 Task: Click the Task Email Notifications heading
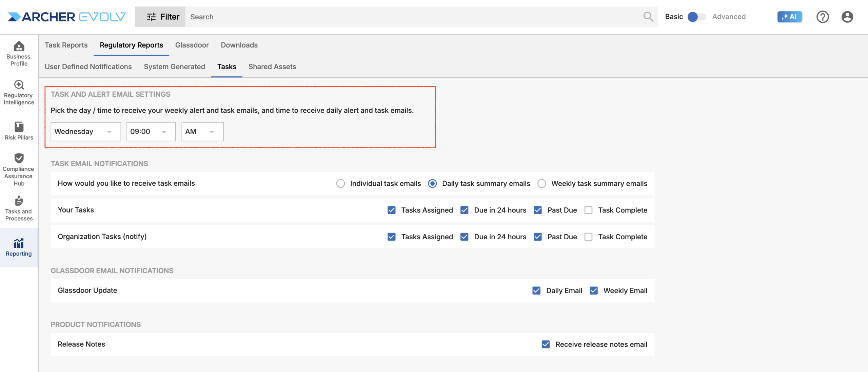point(99,164)
